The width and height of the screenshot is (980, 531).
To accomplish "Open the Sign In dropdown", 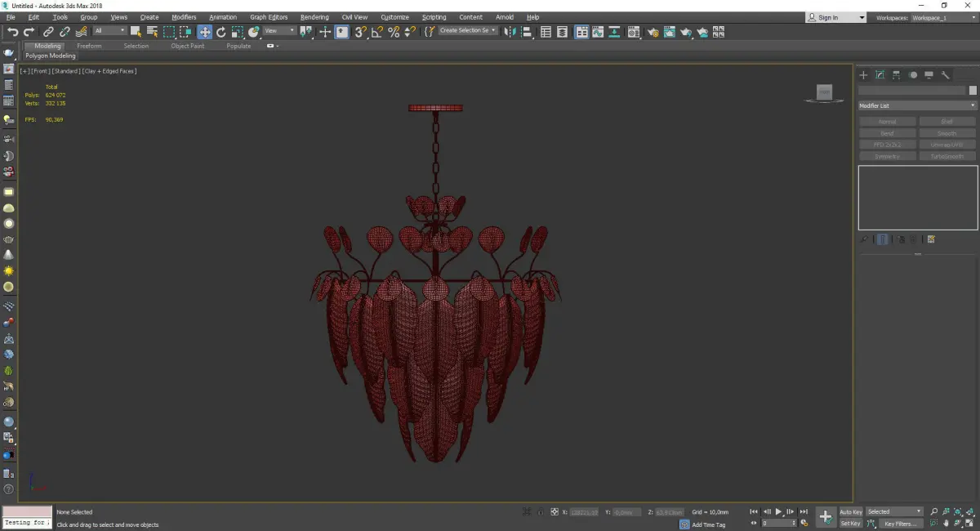I will tap(835, 17).
